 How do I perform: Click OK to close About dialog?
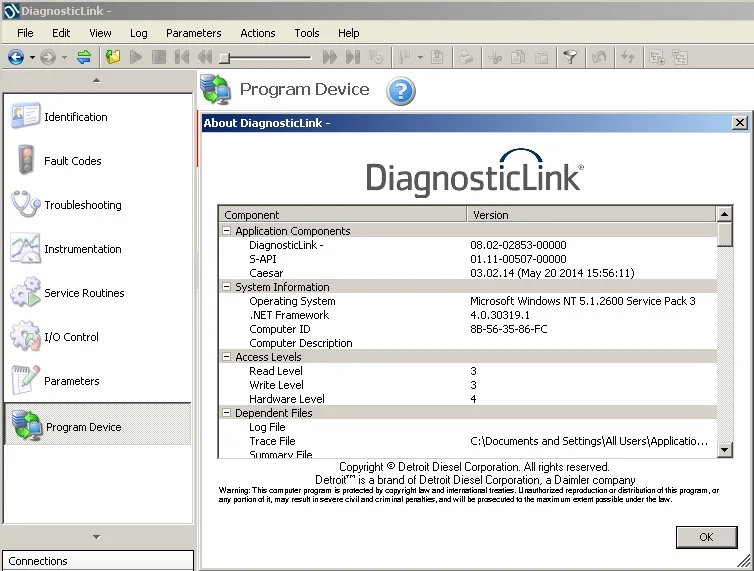(x=706, y=537)
